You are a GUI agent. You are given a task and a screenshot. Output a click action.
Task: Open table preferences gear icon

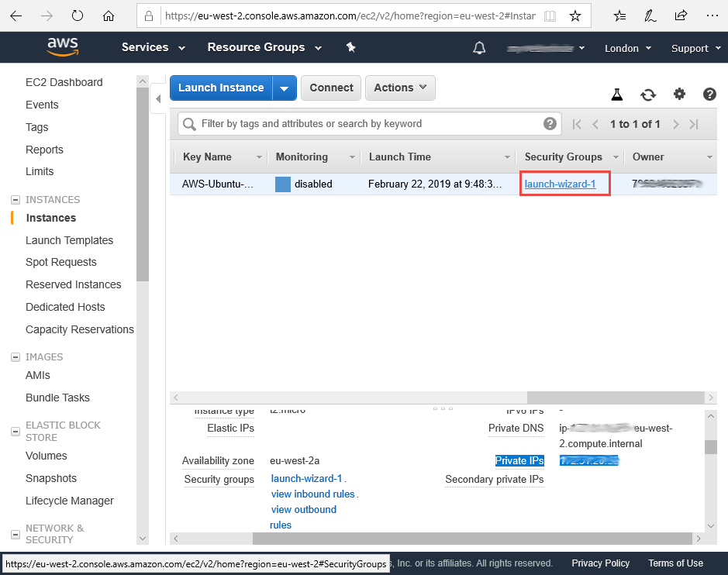click(679, 95)
